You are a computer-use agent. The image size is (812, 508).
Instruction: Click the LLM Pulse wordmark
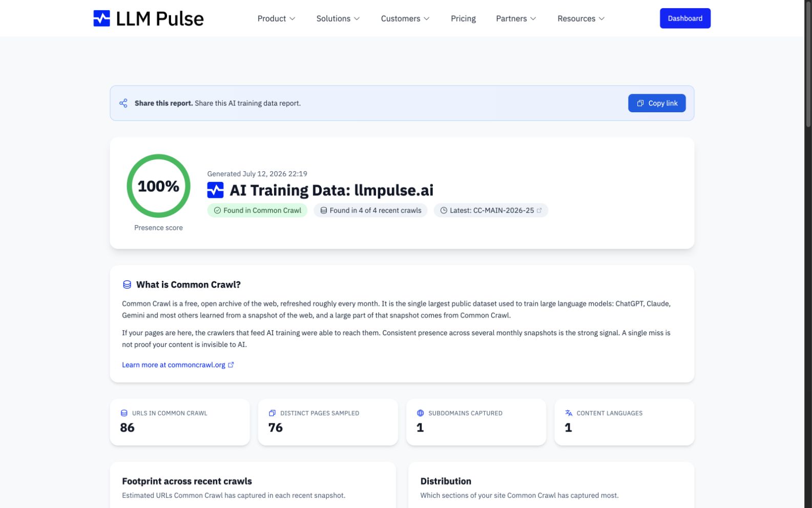click(160, 19)
